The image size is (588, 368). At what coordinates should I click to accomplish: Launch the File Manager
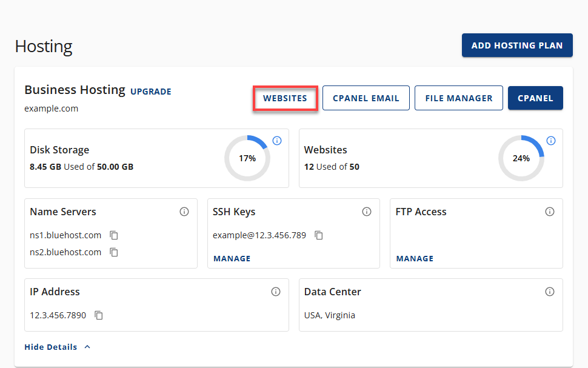pyautogui.click(x=458, y=98)
